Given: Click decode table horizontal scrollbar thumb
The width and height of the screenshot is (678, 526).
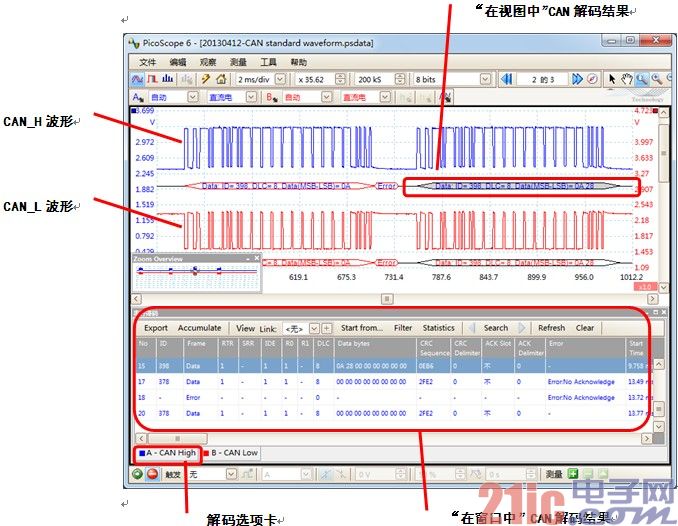Looking at the screenshot, I should [x=177, y=439].
